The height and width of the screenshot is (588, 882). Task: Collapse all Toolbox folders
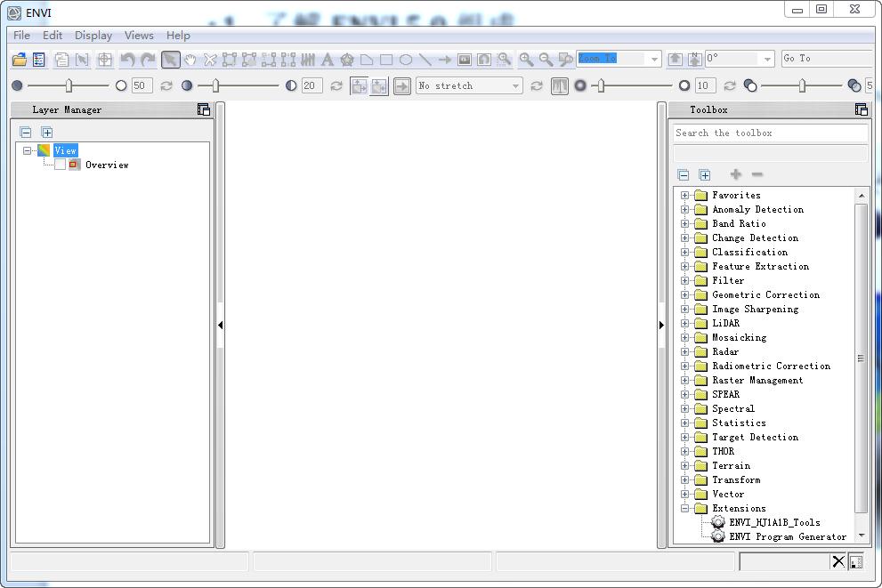684,175
